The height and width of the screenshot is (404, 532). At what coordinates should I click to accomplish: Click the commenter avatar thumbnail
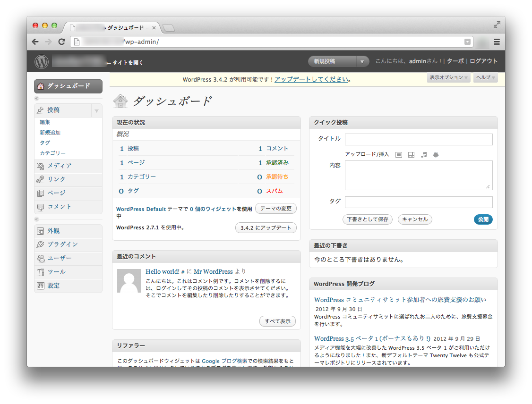coord(129,281)
